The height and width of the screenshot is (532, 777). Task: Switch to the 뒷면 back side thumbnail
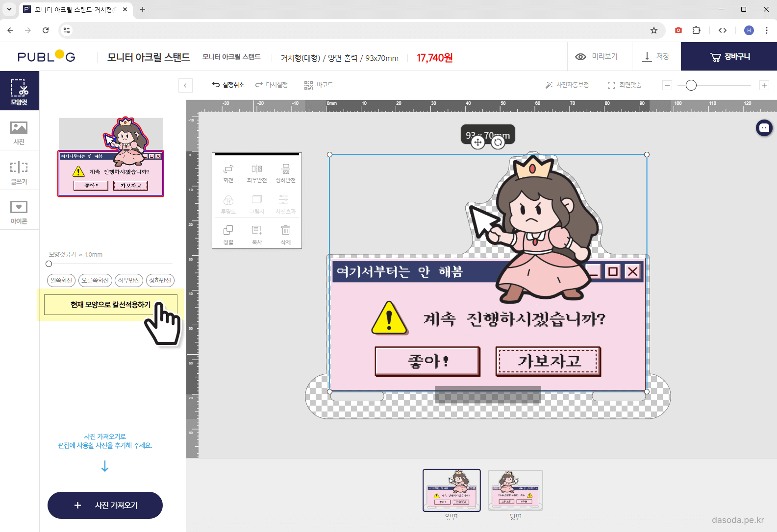click(515, 490)
